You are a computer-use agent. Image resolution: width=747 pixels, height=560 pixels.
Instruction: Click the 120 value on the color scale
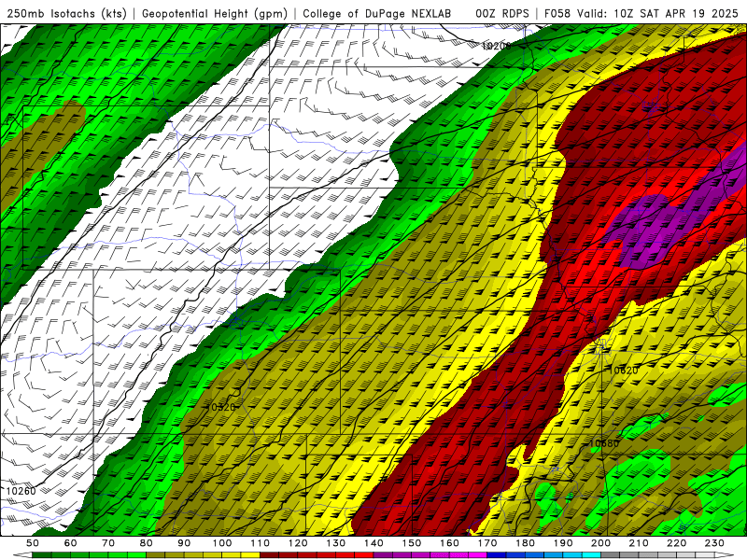pos(298,543)
